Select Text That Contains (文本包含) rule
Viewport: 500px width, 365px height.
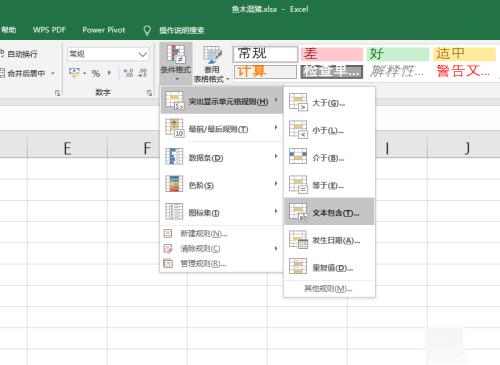tap(329, 212)
